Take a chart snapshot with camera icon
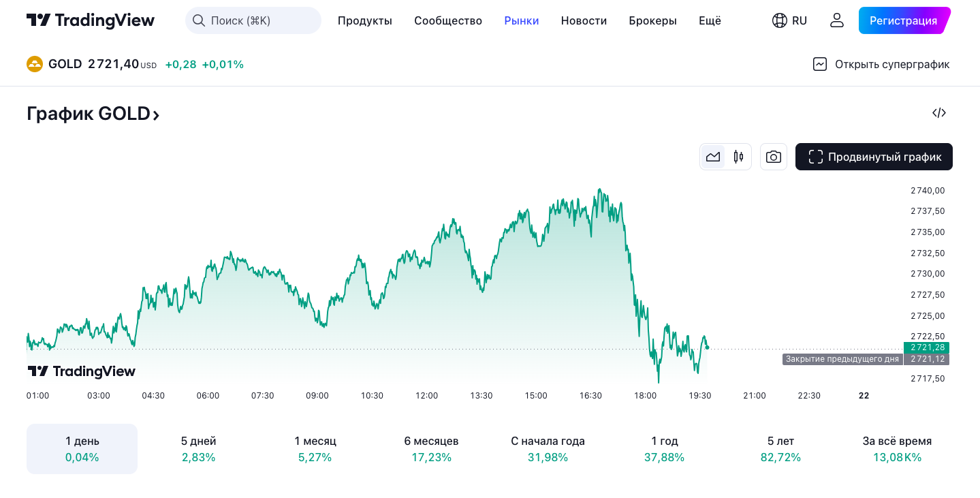The height and width of the screenshot is (498, 980). tap(774, 157)
